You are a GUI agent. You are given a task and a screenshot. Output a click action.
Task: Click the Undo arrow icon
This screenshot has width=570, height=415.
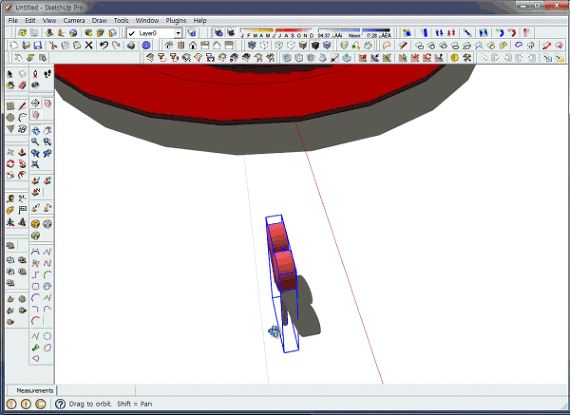(104, 45)
